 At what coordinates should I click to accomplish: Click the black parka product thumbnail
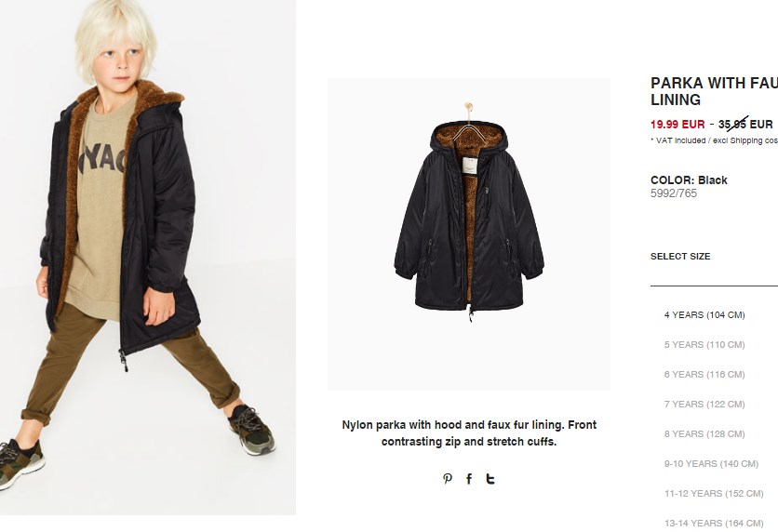coord(469,234)
